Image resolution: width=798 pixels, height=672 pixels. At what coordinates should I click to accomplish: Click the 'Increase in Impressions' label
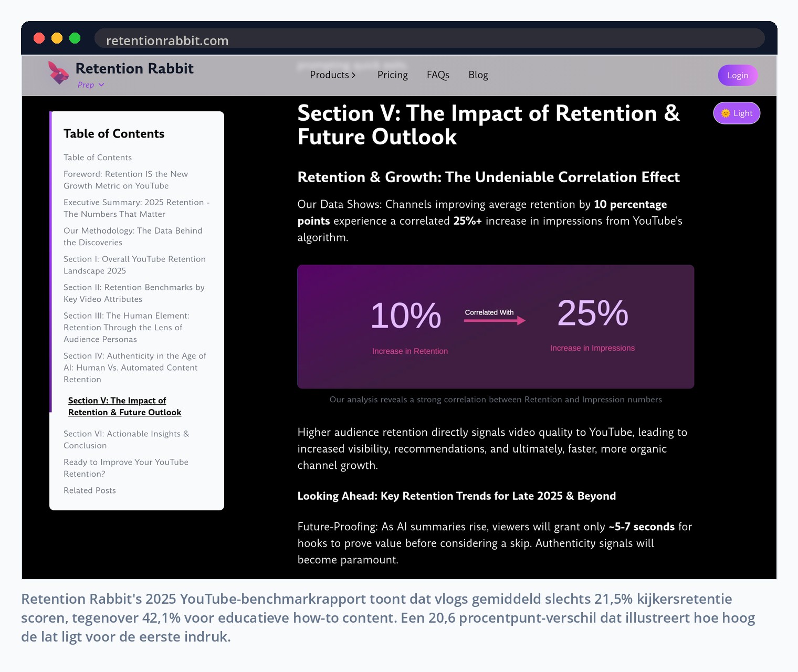point(592,348)
